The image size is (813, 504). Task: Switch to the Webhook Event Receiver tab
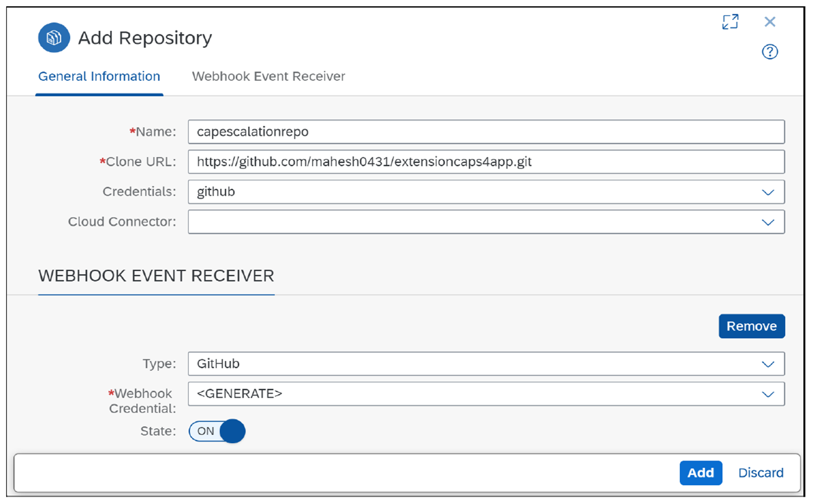point(269,76)
